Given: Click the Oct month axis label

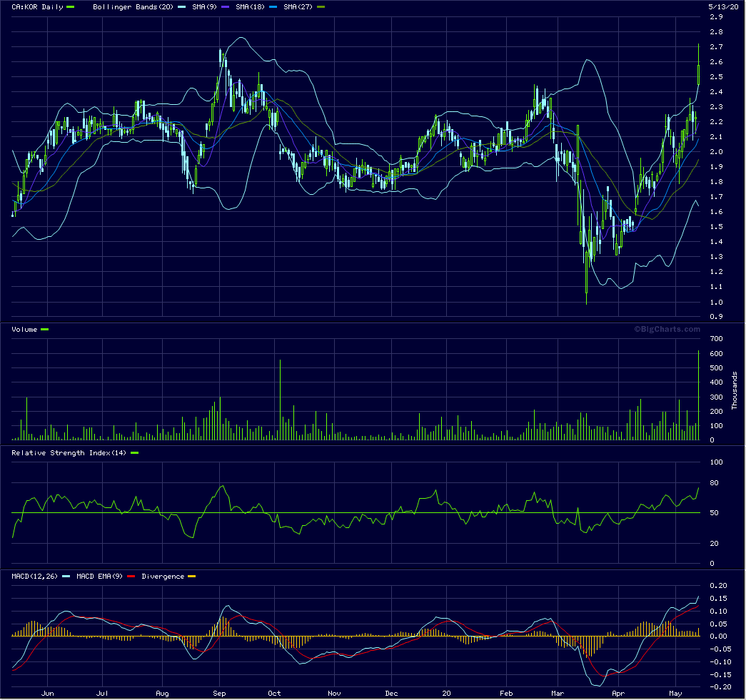Looking at the screenshot, I should pos(275,694).
